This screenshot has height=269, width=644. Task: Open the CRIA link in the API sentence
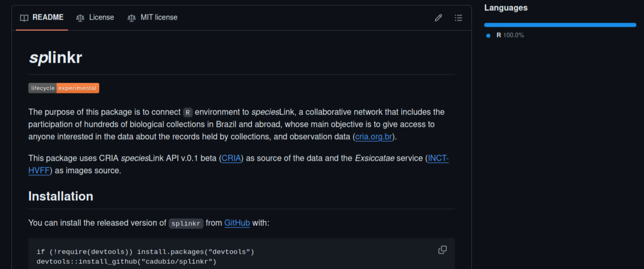coord(231,159)
